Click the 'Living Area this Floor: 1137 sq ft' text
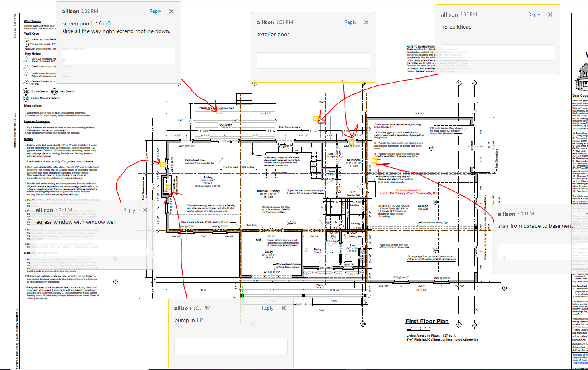Screen dimensions: 588x370 coord(431,335)
